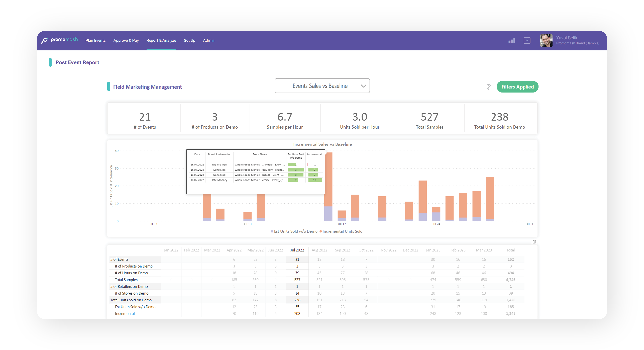
Task: Click the Jan 2023 column header
Action: tap(433, 250)
